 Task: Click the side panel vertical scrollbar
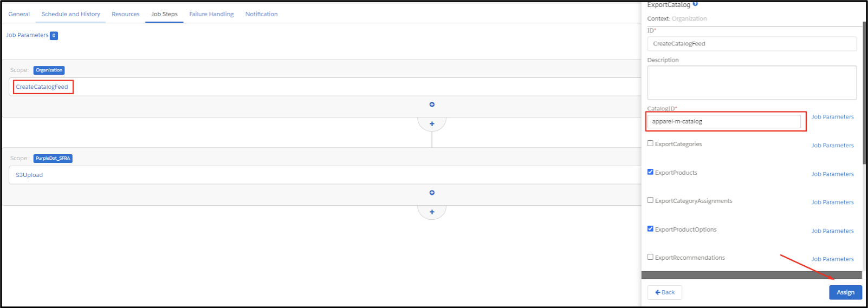[865, 92]
